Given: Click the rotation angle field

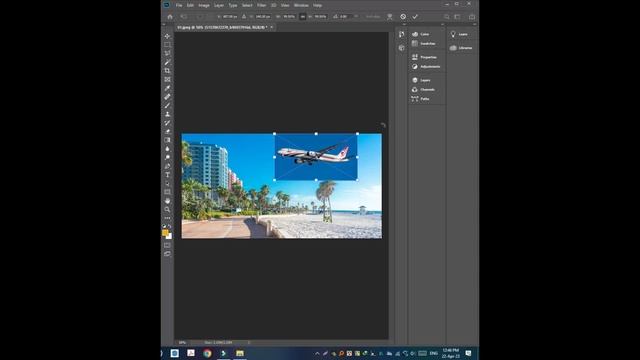Looking at the screenshot, I should [x=345, y=17].
